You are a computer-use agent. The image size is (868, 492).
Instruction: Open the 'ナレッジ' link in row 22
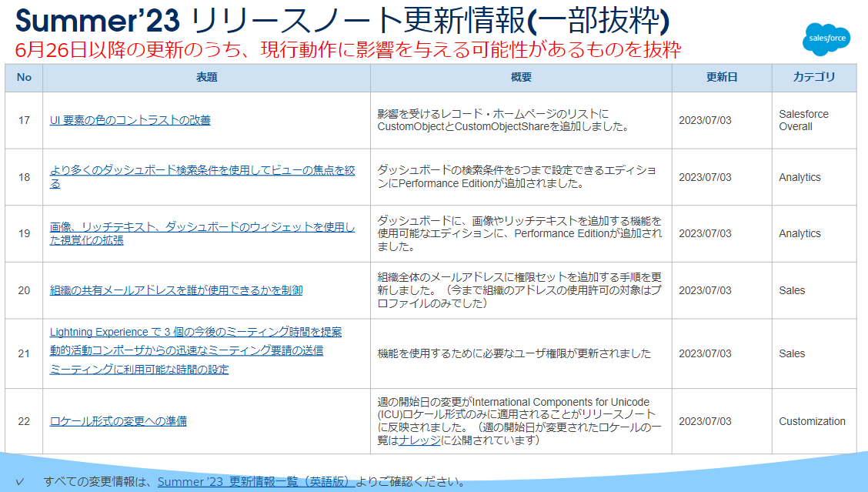419,440
